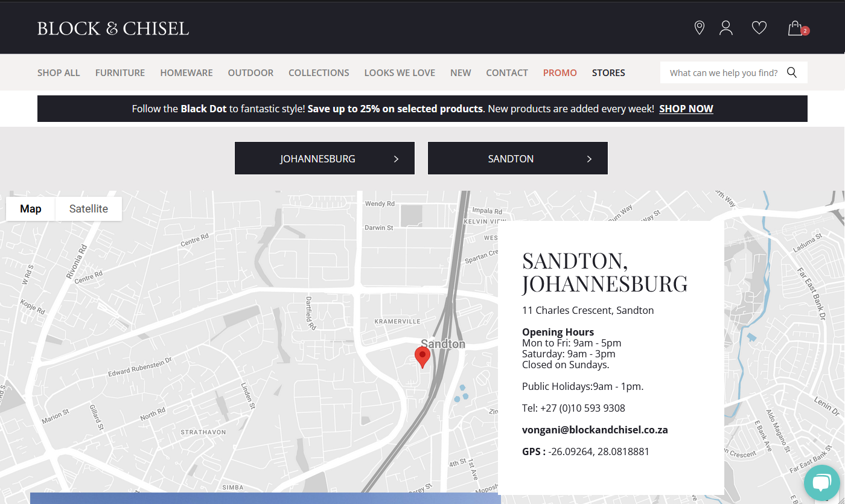Click the store locator pin icon

pos(699,28)
